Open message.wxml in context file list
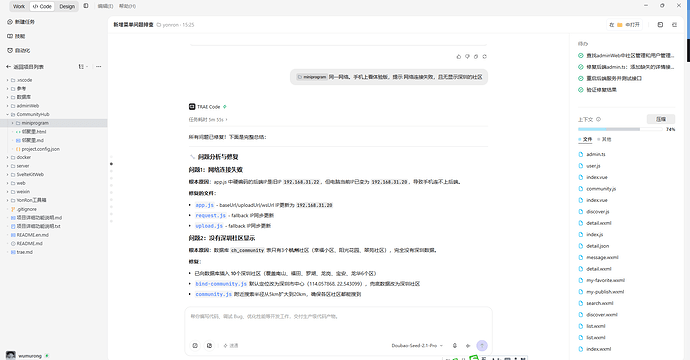 602,257
